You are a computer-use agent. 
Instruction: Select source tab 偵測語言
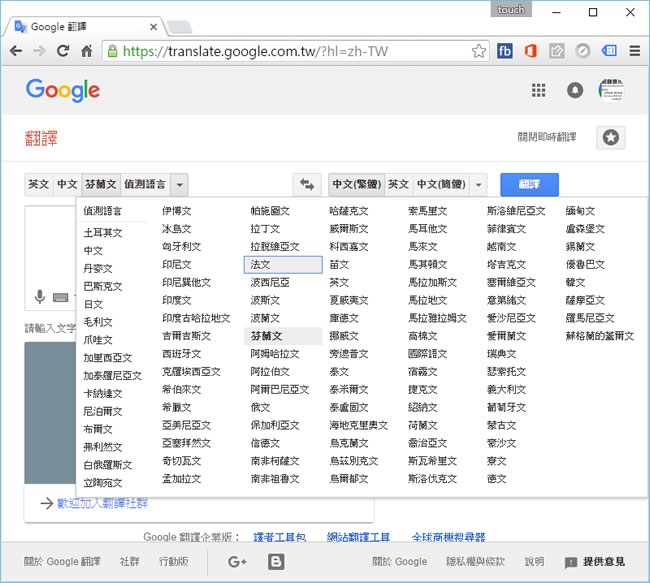(145, 184)
